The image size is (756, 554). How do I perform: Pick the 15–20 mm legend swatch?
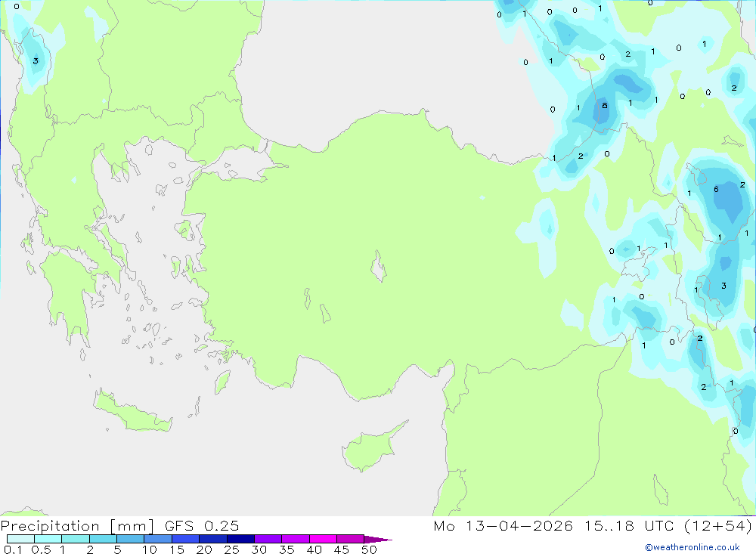[186, 539]
